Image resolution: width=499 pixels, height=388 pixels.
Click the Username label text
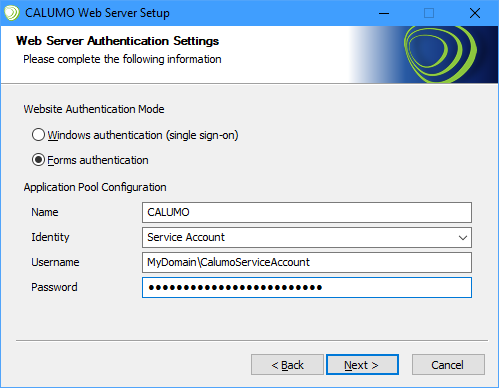coord(55,262)
